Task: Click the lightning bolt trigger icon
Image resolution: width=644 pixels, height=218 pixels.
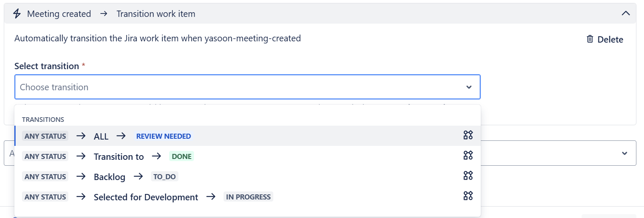Action: 17,14
